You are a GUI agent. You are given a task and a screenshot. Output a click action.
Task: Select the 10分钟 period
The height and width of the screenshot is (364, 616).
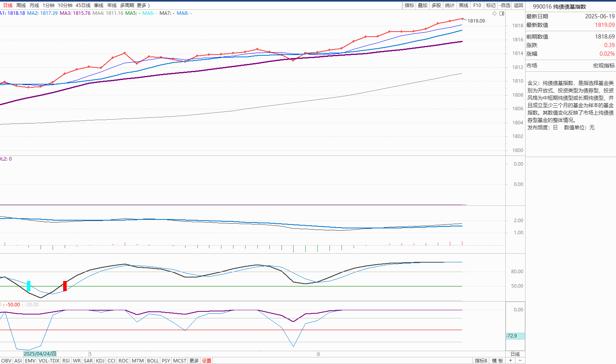pyautogui.click(x=65, y=5)
